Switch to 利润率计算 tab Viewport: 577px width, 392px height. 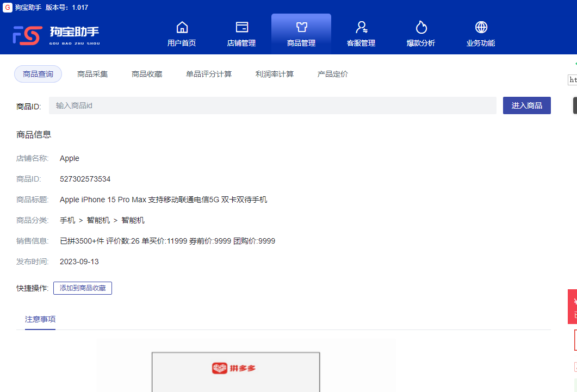pyautogui.click(x=275, y=74)
